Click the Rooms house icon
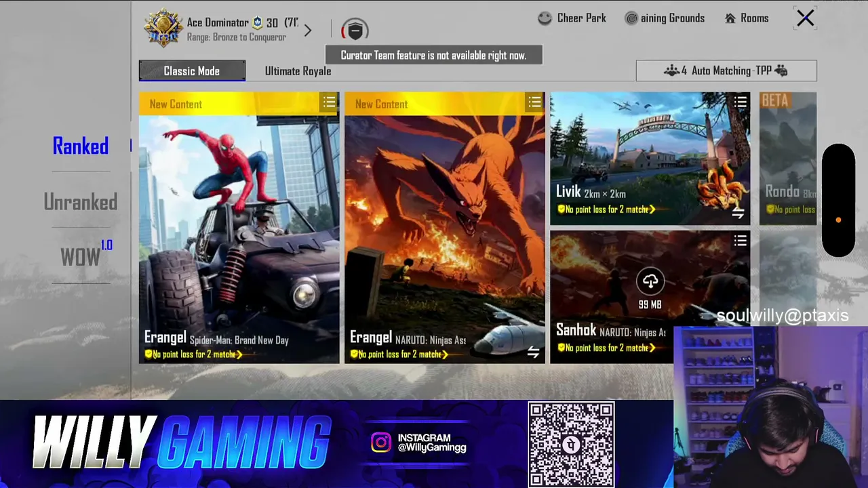The height and width of the screenshot is (488, 868). pos(730,18)
